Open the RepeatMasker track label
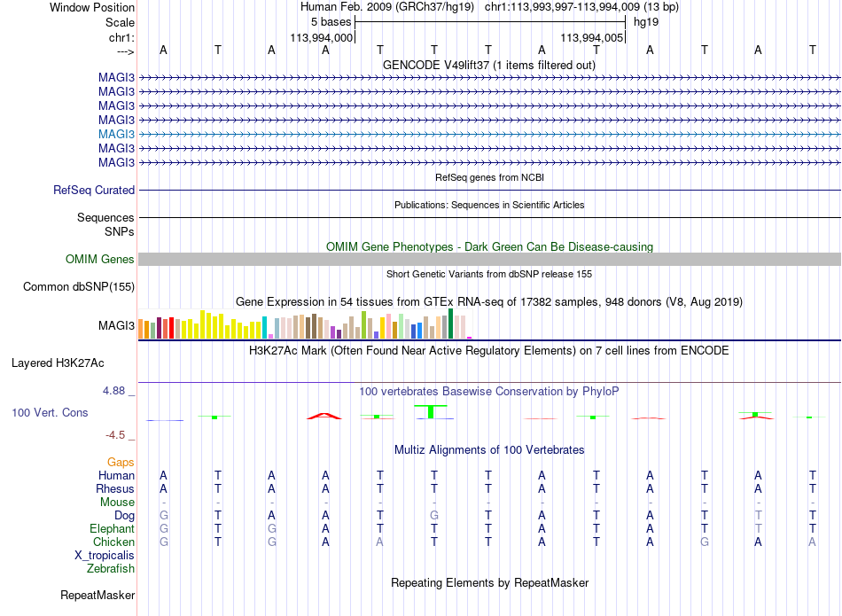 coord(97,595)
